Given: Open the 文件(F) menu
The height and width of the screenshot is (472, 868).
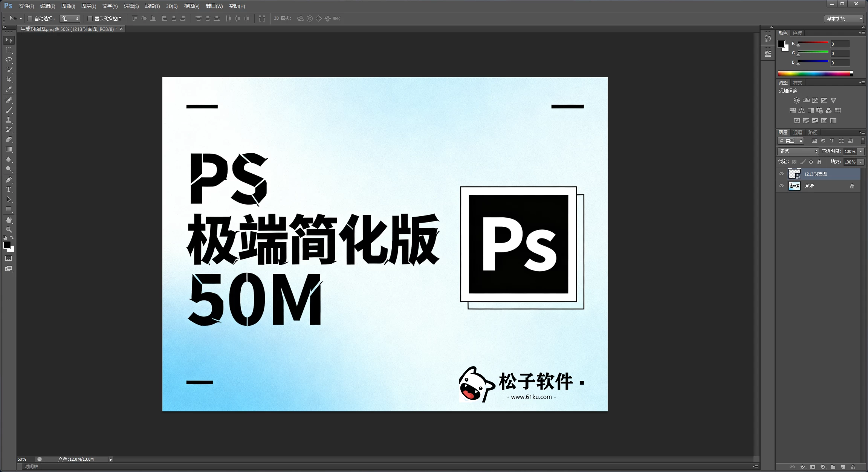Looking at the screenshot, I should pos(26,6).
